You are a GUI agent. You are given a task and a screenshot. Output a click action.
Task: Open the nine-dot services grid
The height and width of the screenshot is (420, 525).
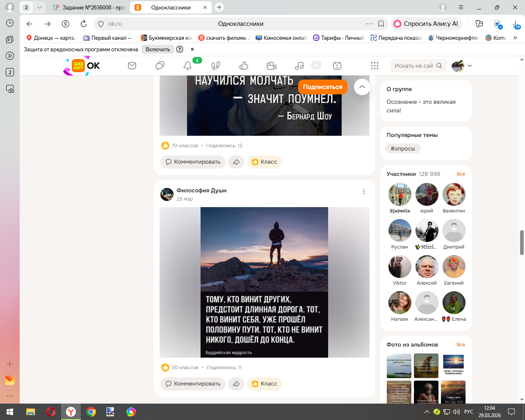click(374, 66)
